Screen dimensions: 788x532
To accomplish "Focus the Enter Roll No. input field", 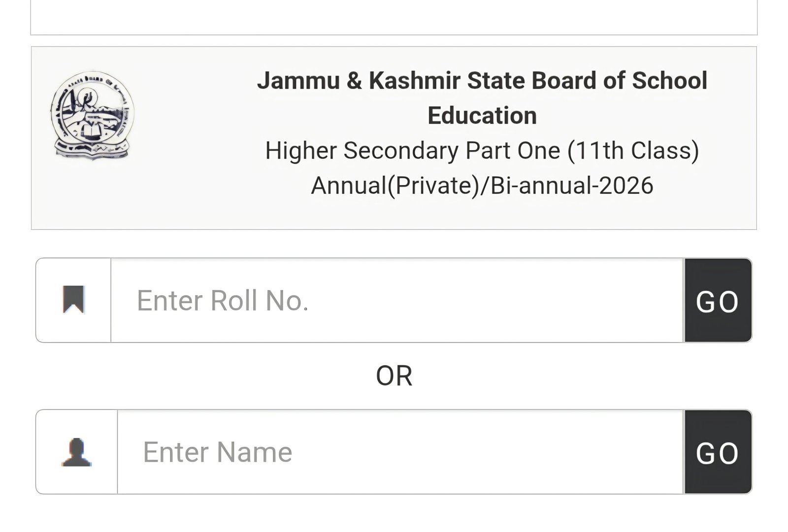I will click(x=397, y=300).
